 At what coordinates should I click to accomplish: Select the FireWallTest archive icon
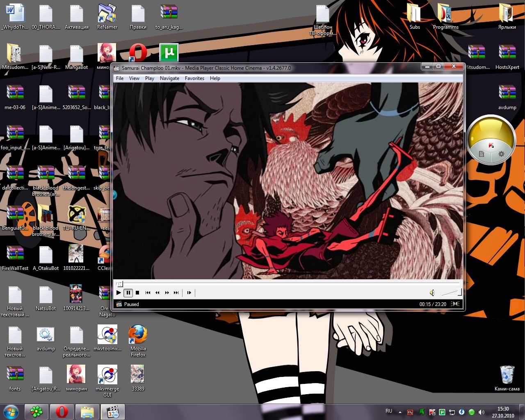coord(15,258)
